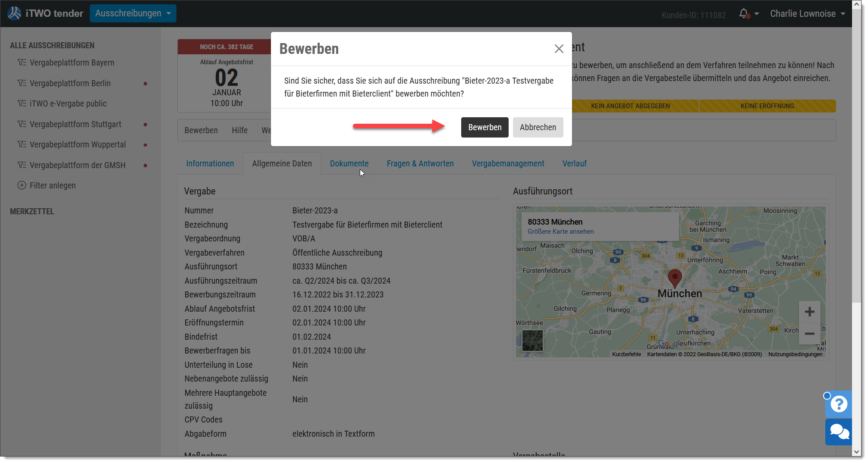Viewport: 868px width, 463px height.
Task: Open the Verlauf tab
Action: [x=574, y=164]
